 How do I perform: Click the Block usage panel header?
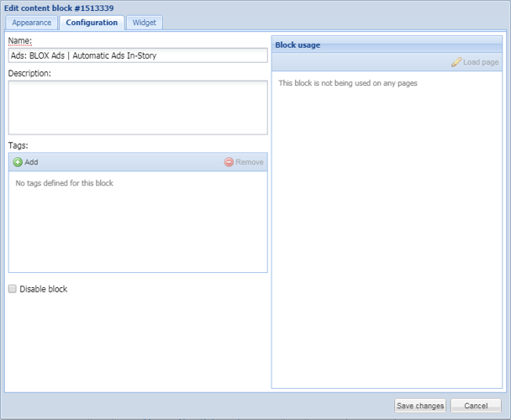coord(387,45)
